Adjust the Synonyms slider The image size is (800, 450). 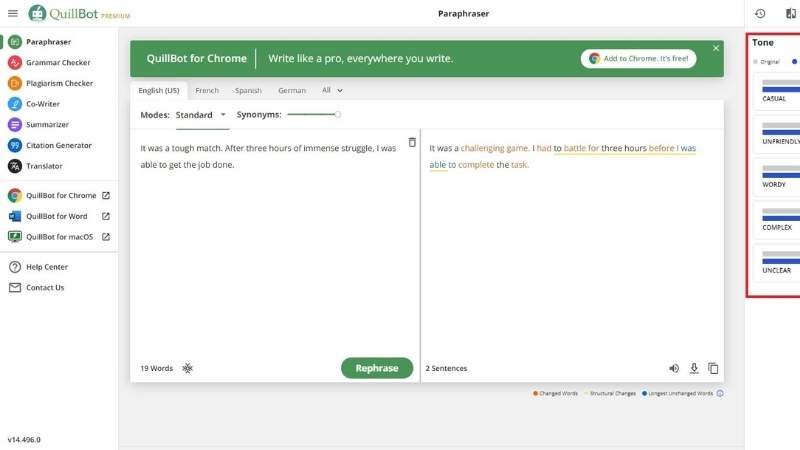(x=337, y=114)
